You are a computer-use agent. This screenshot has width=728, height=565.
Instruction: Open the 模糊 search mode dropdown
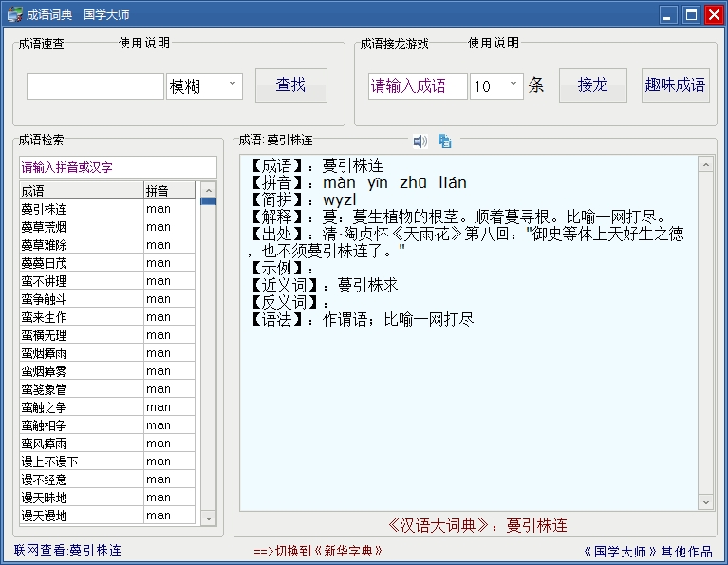point(205,86)
